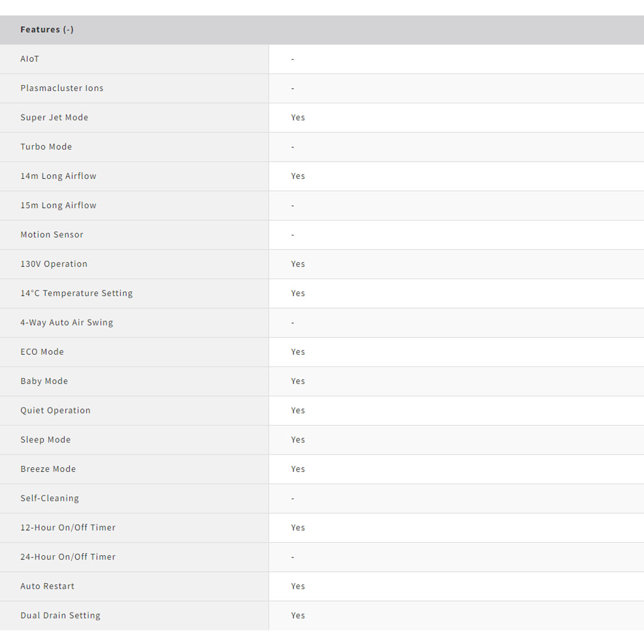Click Yes value for Super Jet Mode
Screen dimensions: 644x644
(x=298, y=117)
